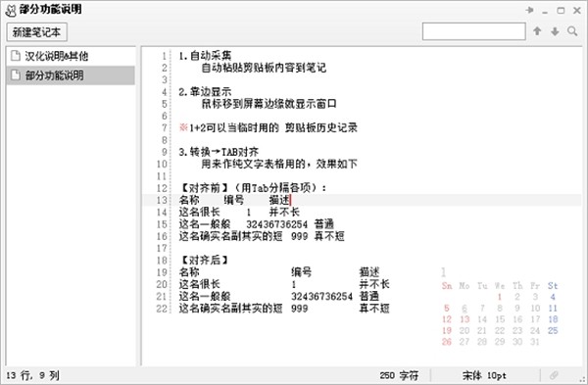The image size is (588, 385).
Task: Click 描述 on line 13
Action: coord(279,200)
